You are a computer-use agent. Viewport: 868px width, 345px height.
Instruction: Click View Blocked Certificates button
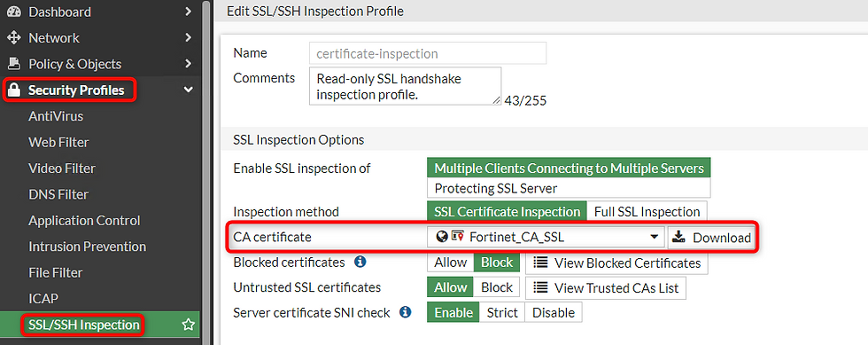(616, 263)
